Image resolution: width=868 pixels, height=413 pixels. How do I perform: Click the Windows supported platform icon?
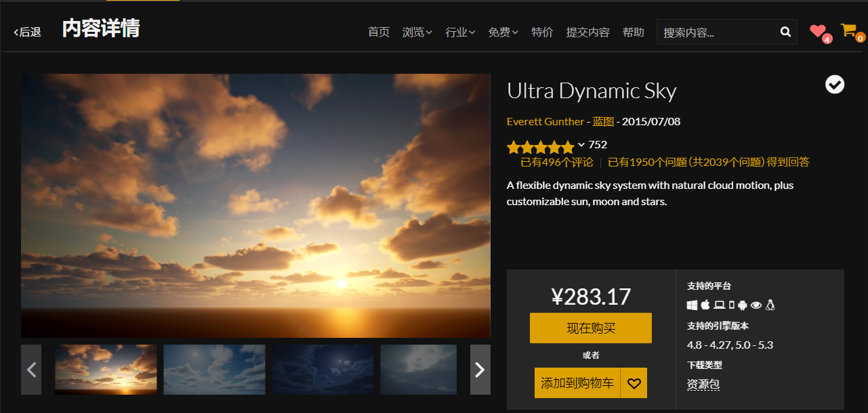point(692,305)
